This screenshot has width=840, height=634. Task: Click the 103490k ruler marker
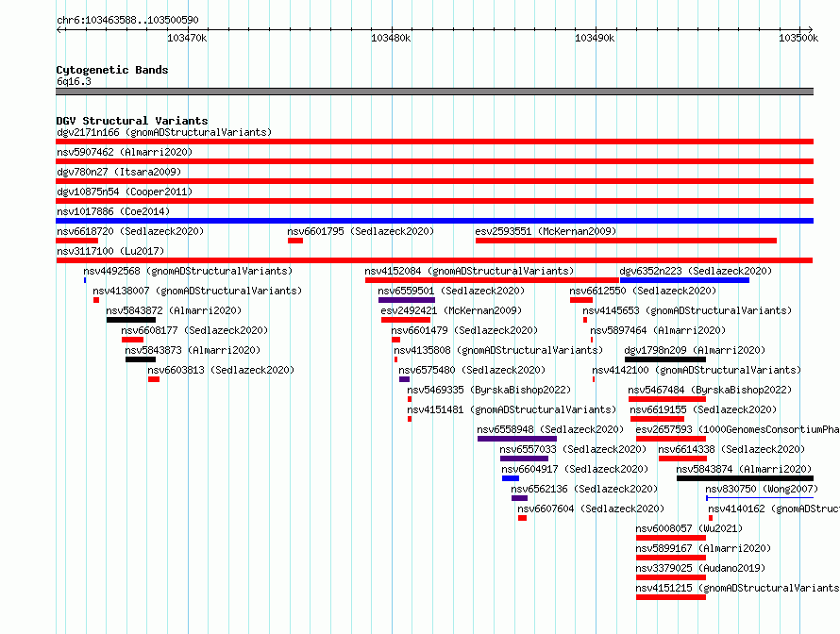coord(595,38)
